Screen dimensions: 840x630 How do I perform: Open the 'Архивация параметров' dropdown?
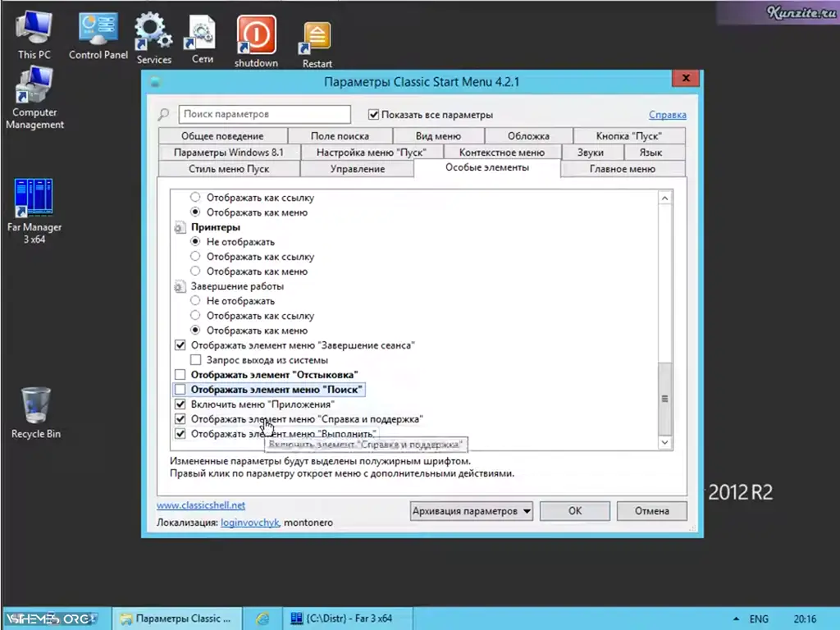(x=471, y=510)
